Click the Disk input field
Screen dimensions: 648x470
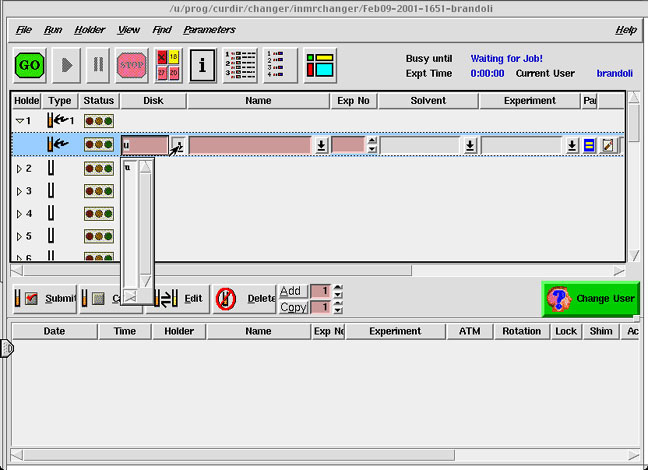(x=145, y=145)
